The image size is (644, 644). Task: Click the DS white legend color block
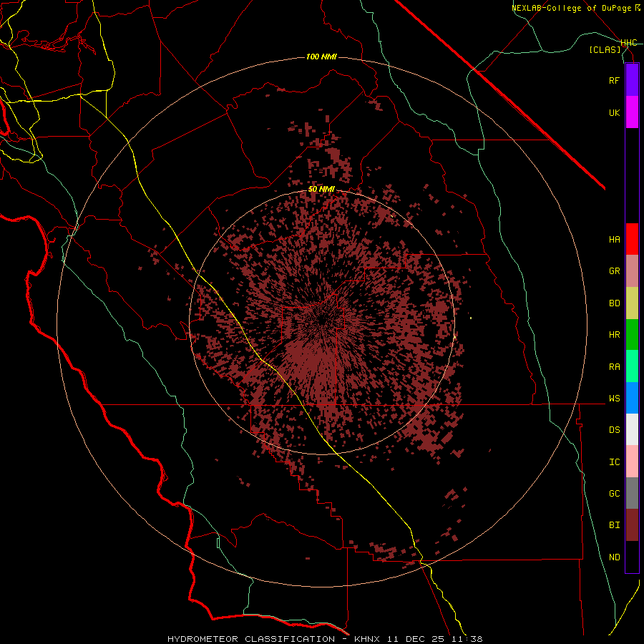[x=632, y=429]
